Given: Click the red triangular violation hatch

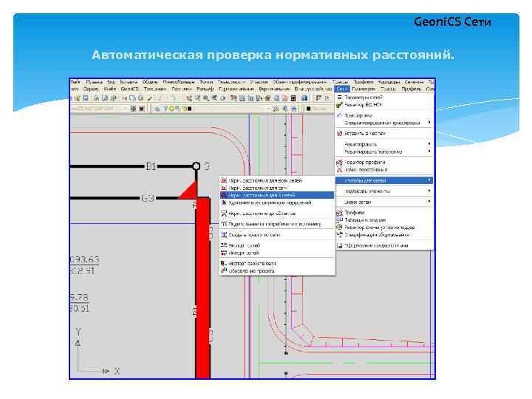Looking at the screenshot, I should [x=190, y=191].
